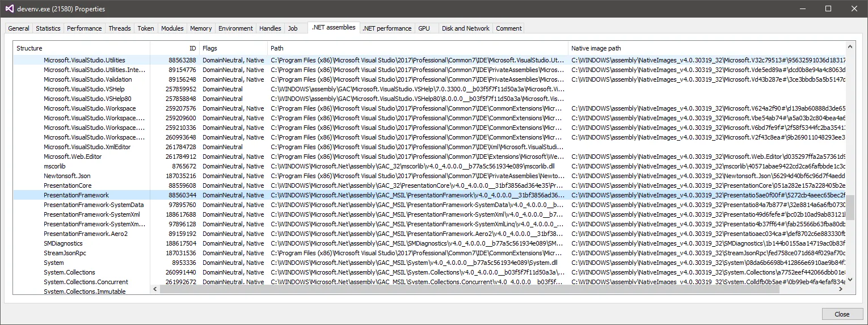Select the Microsoft.Web.Editor row
The height and width of the screenshot is (325, 868).
point(429,157)
